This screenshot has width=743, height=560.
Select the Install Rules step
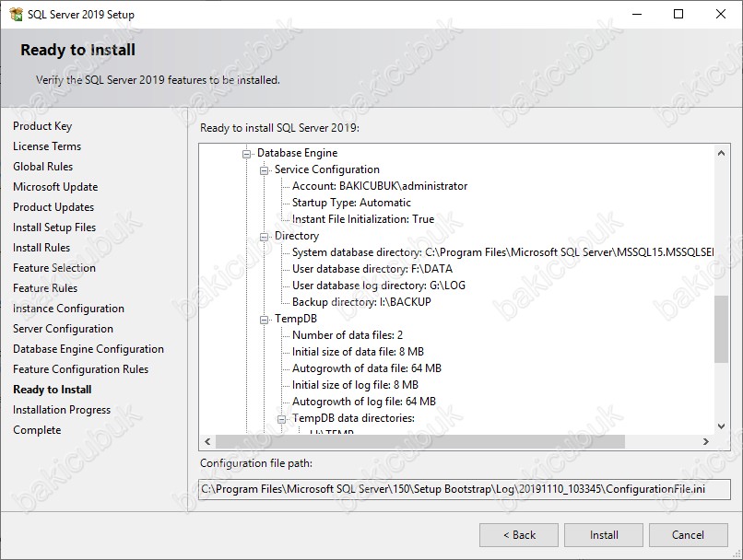click(41, 248)
